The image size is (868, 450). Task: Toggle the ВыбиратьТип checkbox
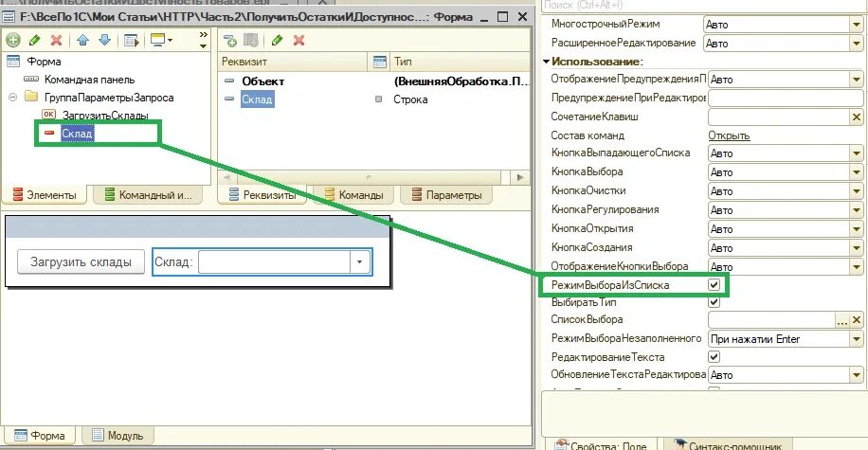(x=714, y=302)
